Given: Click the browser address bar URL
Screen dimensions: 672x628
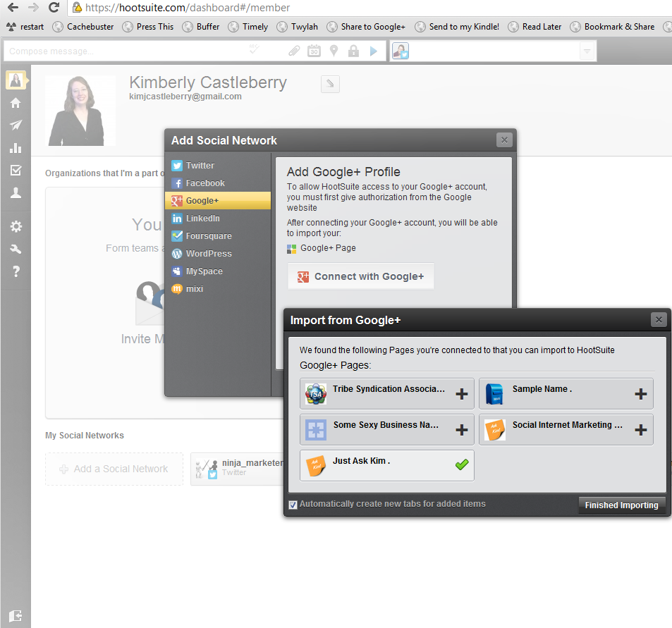Looking at the screenshot, I should (188, 8).
